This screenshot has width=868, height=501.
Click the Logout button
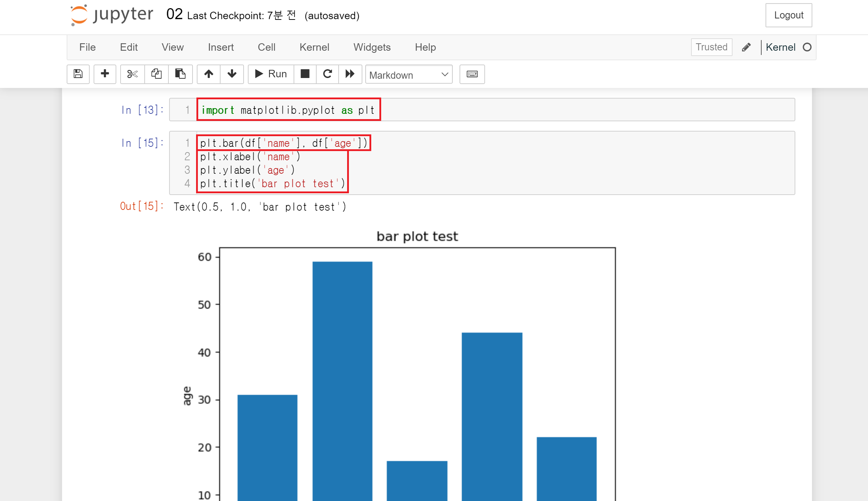(x=788, y=15)
